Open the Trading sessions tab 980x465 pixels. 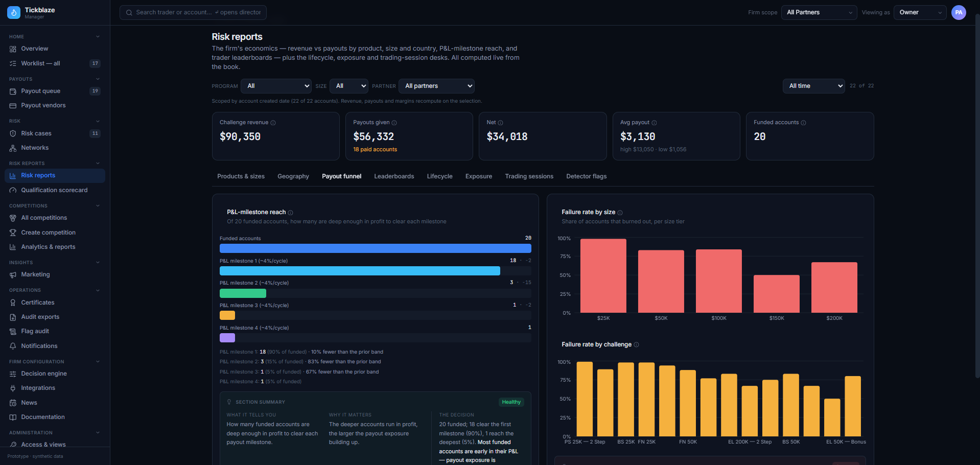[529, 176]
